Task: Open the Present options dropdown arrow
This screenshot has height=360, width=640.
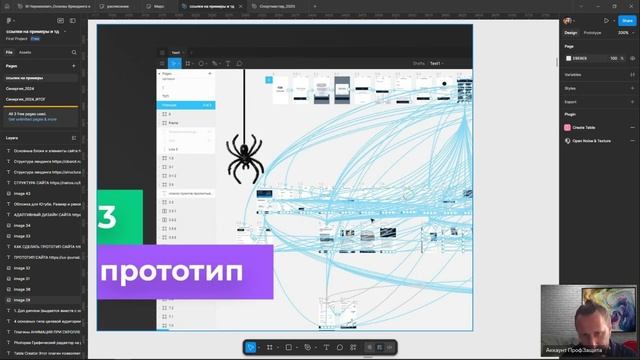Action: point(614,20)
